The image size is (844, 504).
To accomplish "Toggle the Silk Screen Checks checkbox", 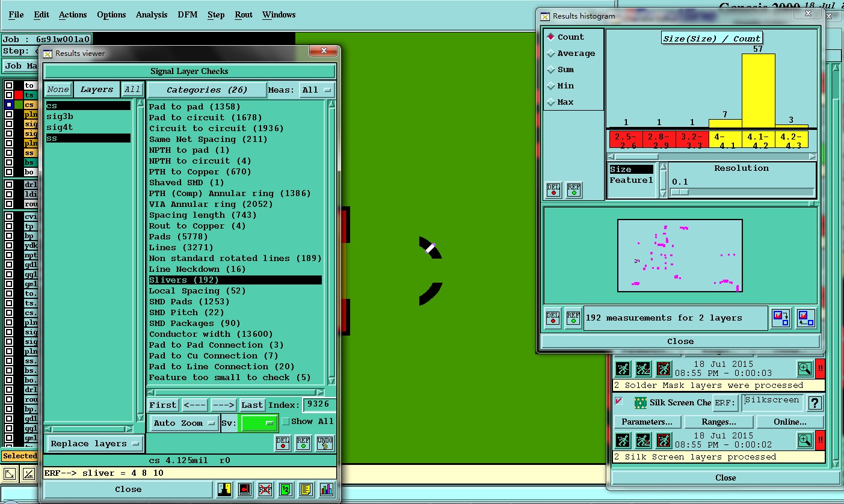I will point(619,401).
